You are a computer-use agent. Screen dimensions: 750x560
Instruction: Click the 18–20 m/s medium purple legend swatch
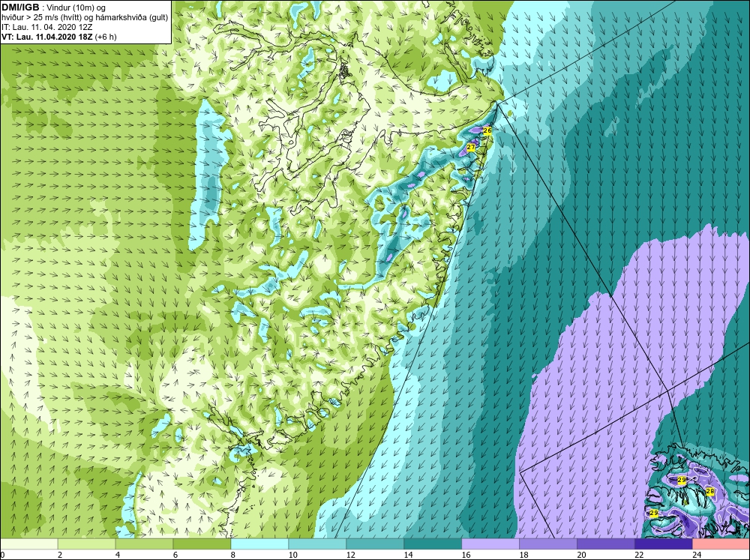pyautogui.click(x=548, y=544)
